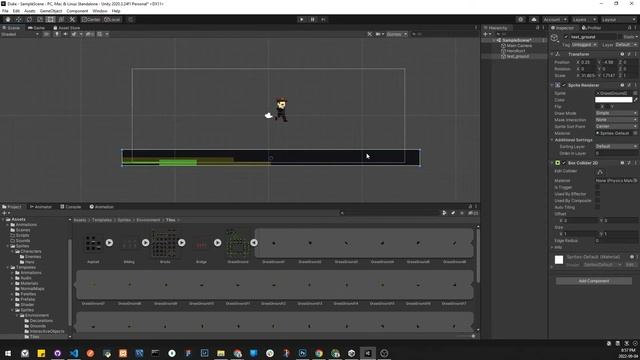Switch to the Game tab
This screenshot has width=640, height=360.
(x=37, y=28)
